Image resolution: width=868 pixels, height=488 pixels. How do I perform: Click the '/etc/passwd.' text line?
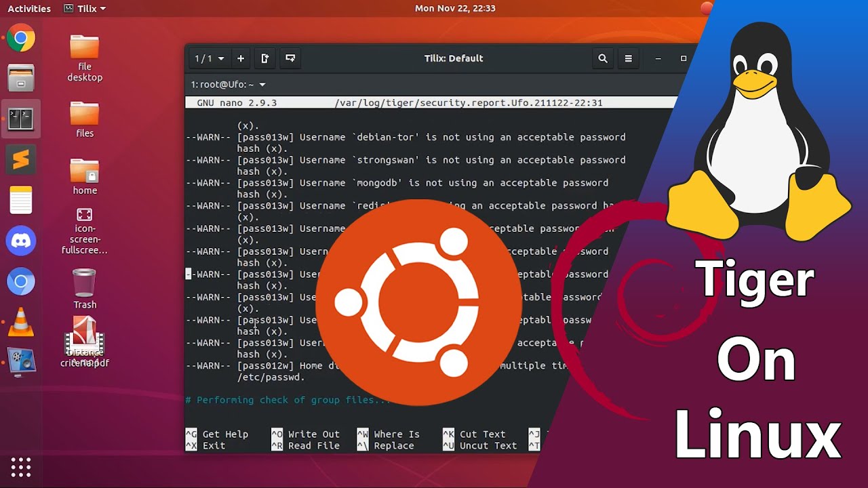point(271,378)
